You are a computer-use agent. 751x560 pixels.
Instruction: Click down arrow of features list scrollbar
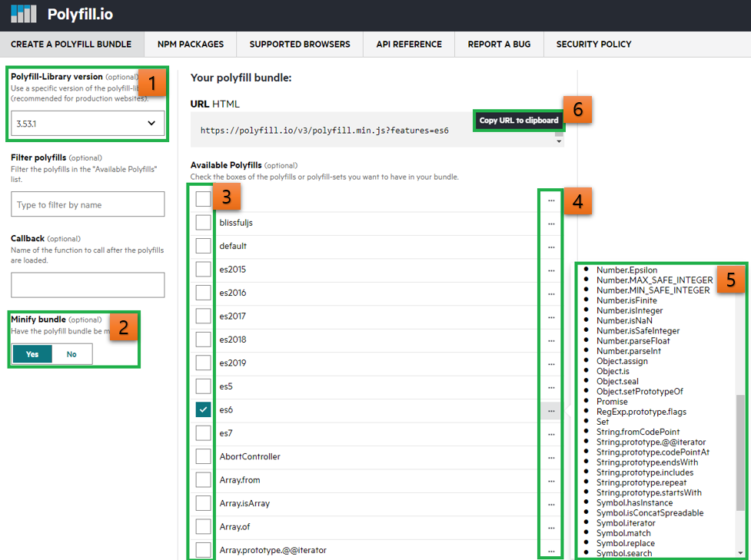point(740,553)
